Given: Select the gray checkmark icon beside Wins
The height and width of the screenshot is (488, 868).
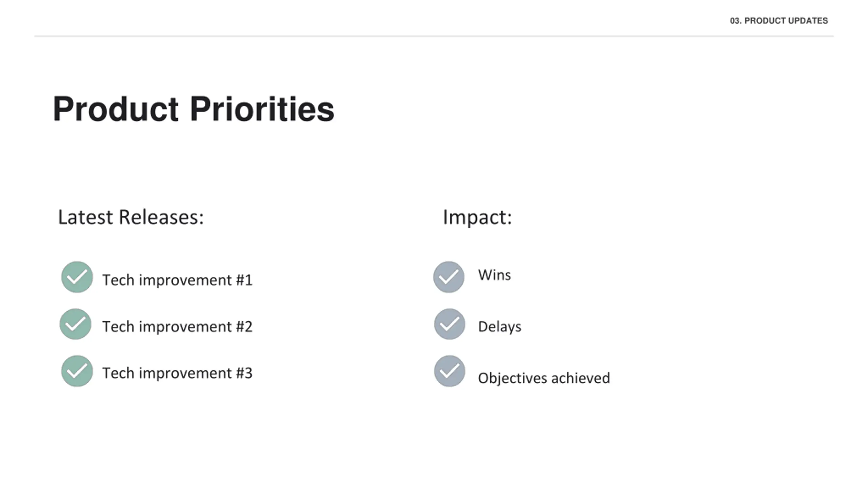Looking at the screenshot, I should coord(449,277).
